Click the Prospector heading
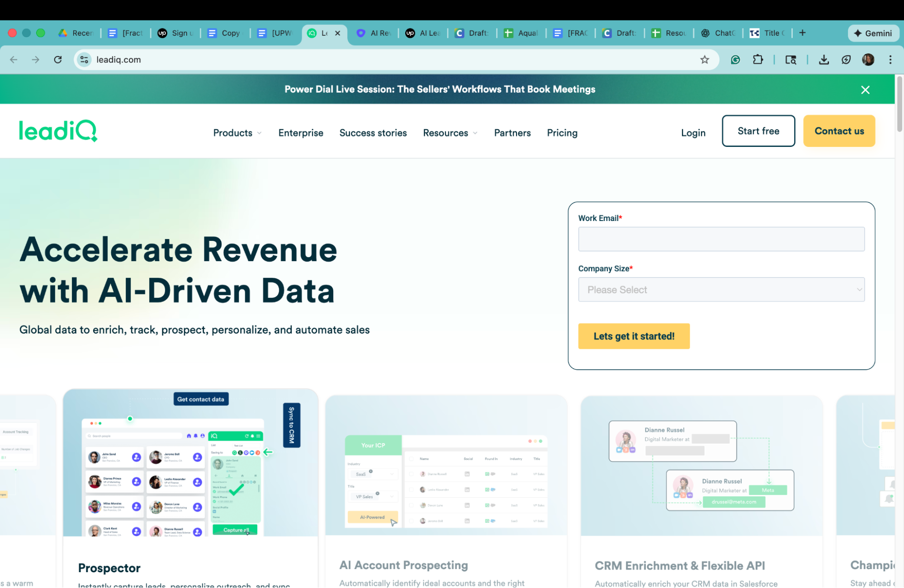Screen dimensions: 904x588 pyautogui.click(x=109, y=568)
